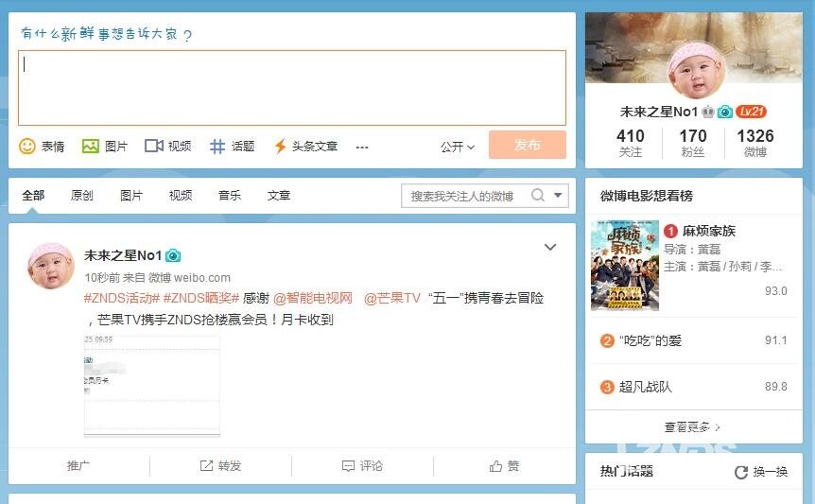The image size is (815, 504).
Task: Click the 微博电影想看榜 heading
Action: (646, 196)
